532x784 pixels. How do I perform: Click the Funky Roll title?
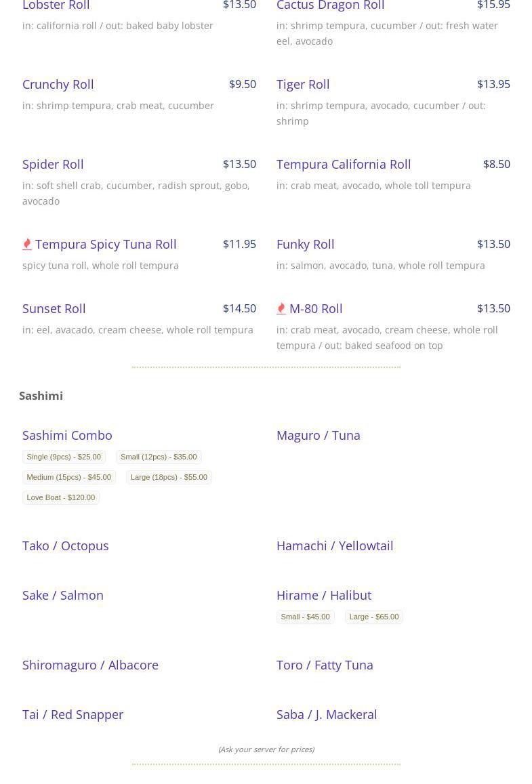click(x=305, y=244)
